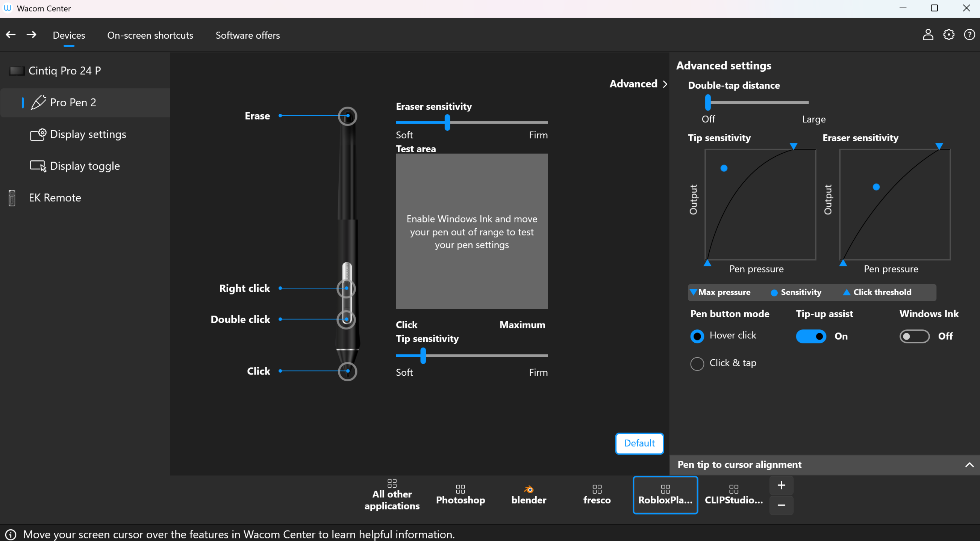This screenshot has height=541, width=980.
Task: Collapse the Advanced settings chevron
Action: 665,84
